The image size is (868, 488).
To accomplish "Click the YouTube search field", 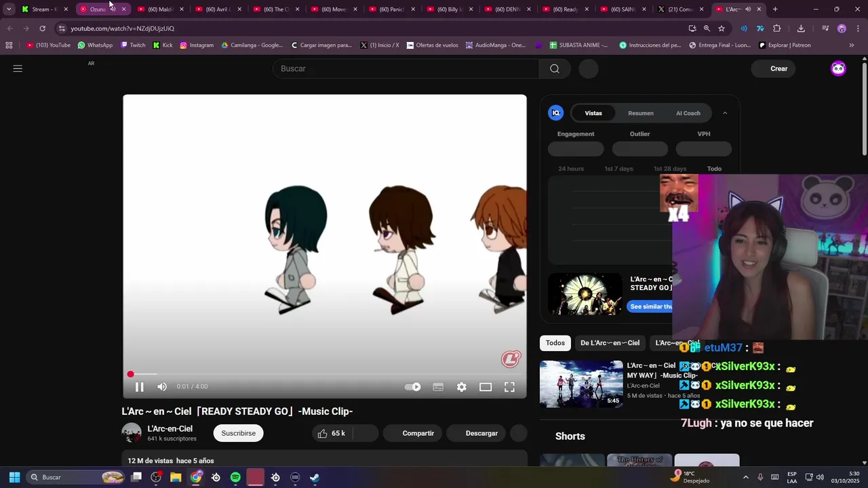I will click(406, 68).
